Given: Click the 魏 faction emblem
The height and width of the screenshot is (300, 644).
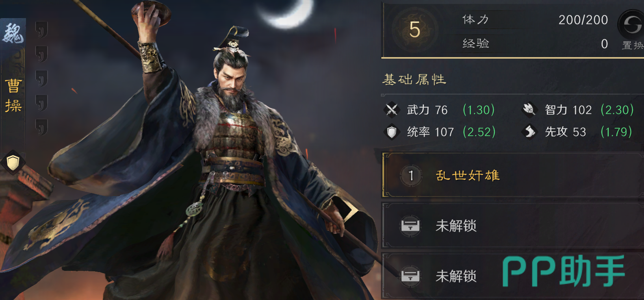Looking at the screenshot, I should pyautogui.click(x=13, y=33).
